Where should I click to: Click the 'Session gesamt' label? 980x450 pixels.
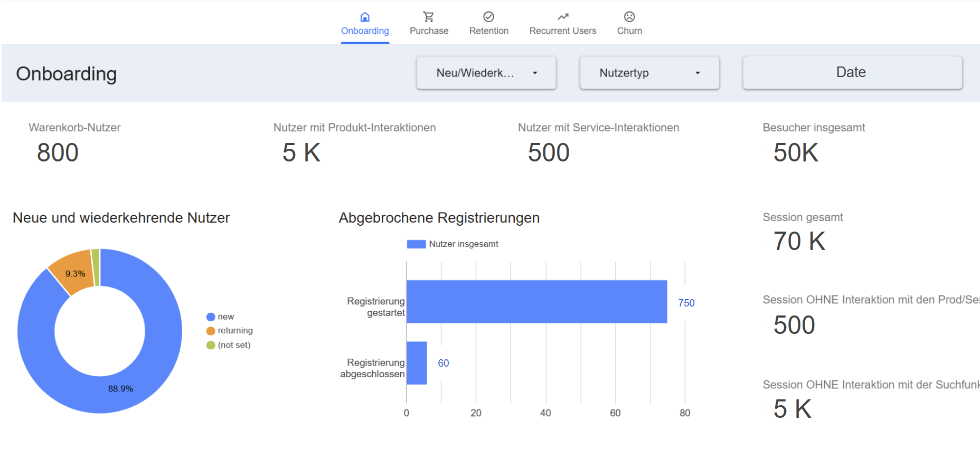click(803, 217)
